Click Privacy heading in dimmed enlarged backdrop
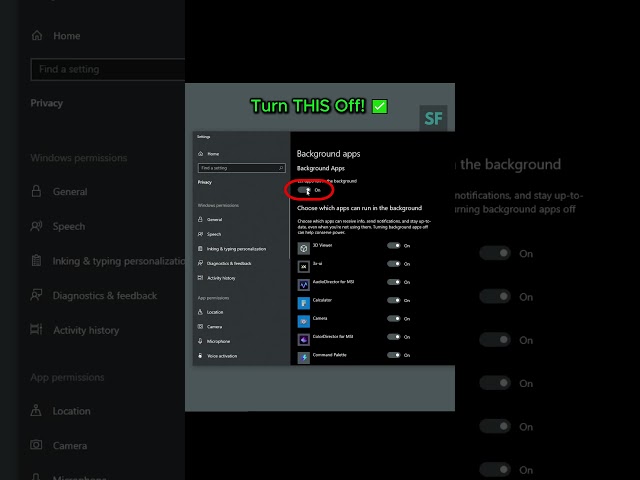This screenshot has width=640, height=480. [47, 103]
